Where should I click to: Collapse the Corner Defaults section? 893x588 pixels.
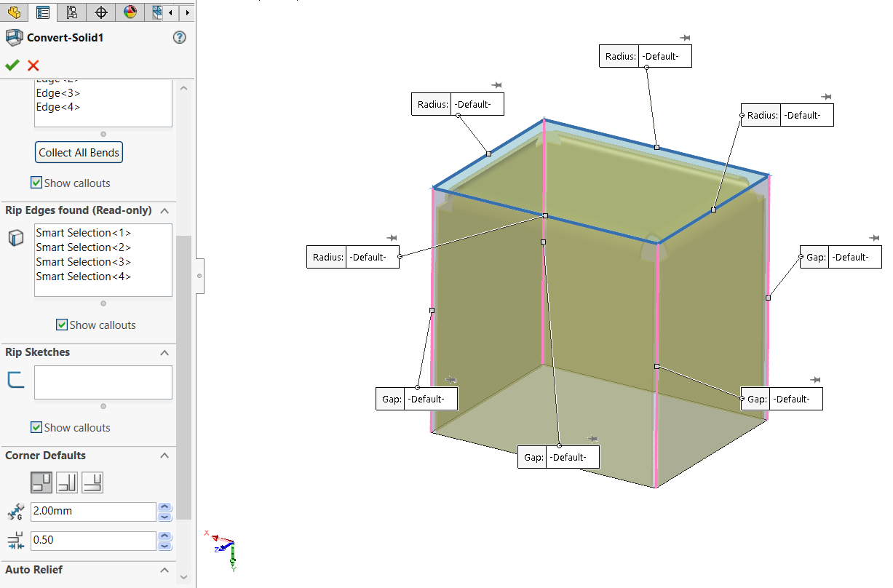164,456
